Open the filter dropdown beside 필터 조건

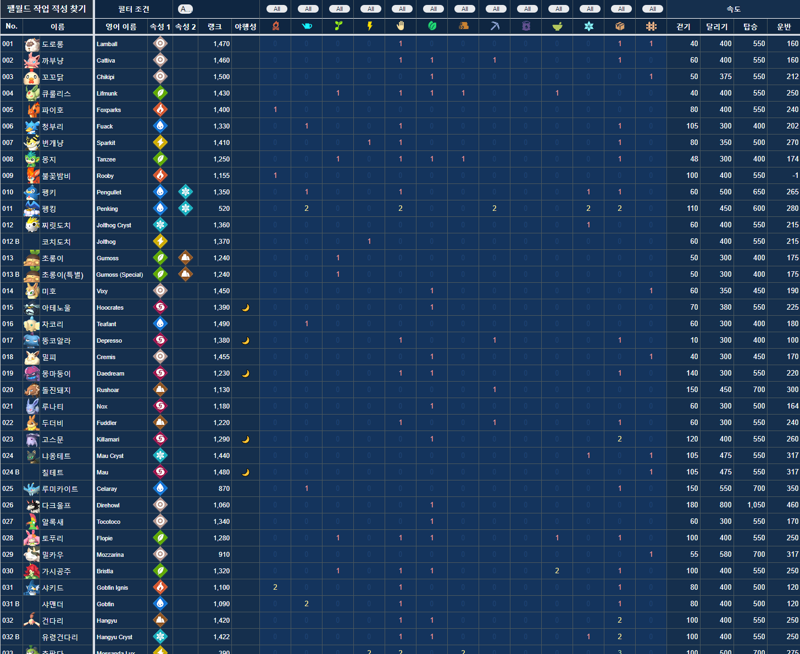(x=186, y=9)
